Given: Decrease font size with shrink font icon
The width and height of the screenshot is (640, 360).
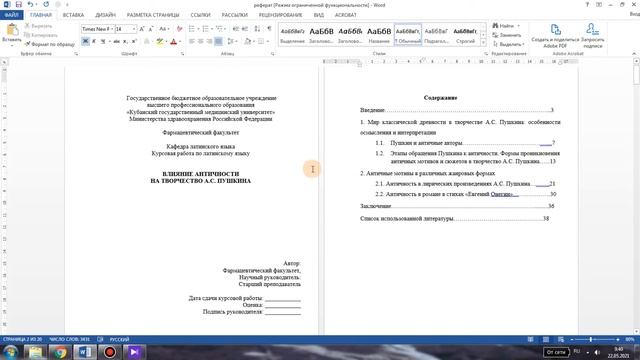Looking at the screenshot, I should click(x=151, y=29).
